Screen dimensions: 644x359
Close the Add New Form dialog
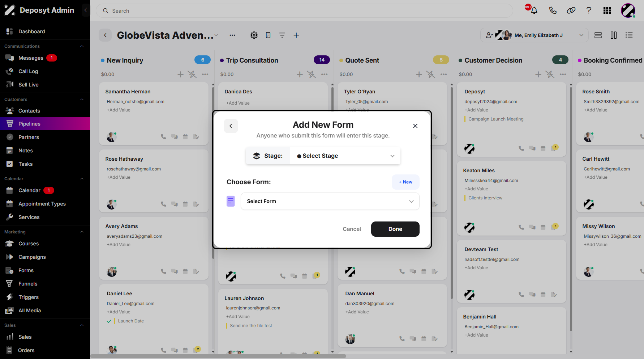[415, 126]
